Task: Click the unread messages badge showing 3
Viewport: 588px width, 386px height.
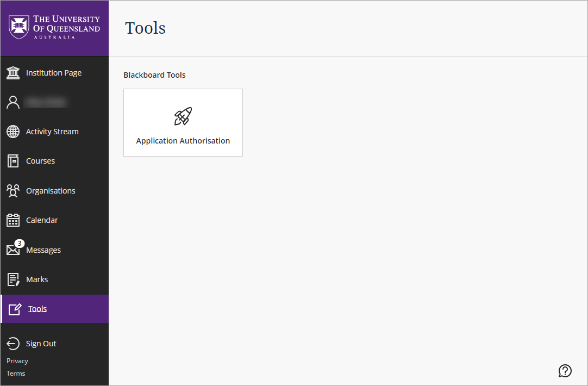Action: [20, 244]
